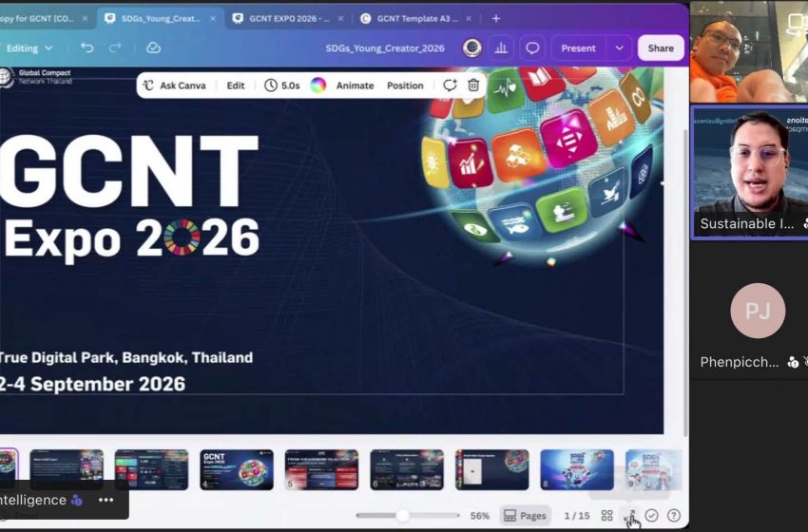Select page 5 thumbnail
The width and height of the screenshot is (808, 532).
(321, 469)
